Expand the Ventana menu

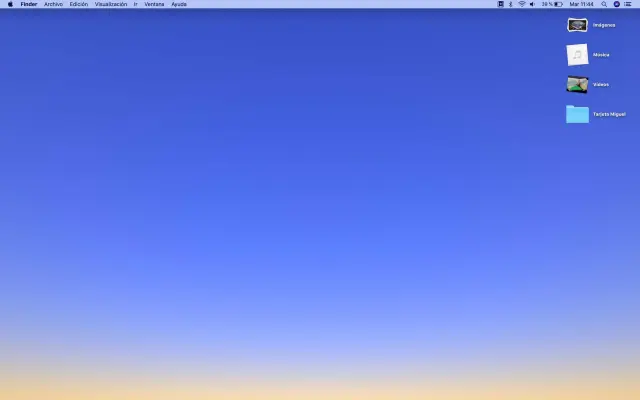pos(154,4)
